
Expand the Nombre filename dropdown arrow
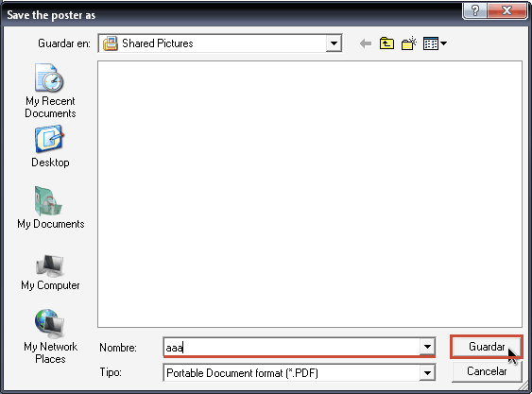point(427,347)
